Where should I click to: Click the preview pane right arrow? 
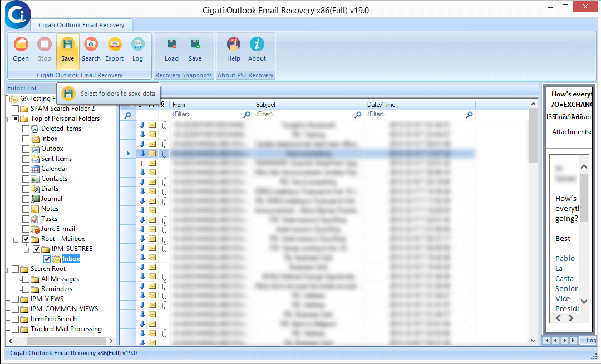pos(571,318)
